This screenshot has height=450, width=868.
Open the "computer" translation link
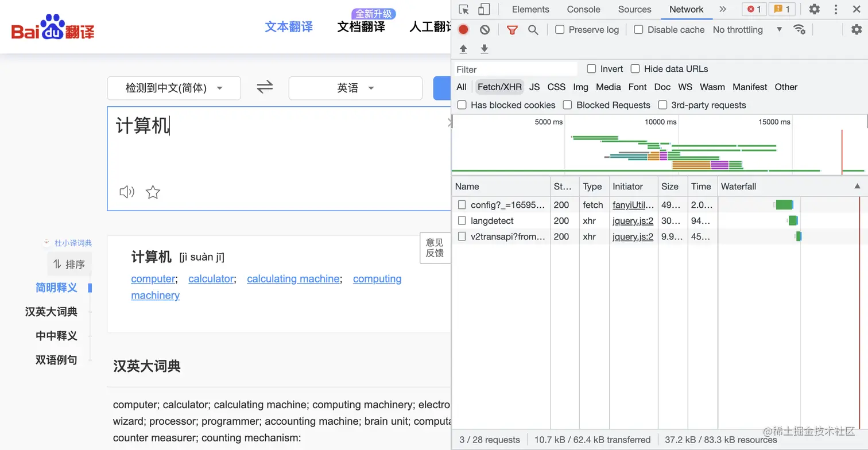click(x=153, y=278)
